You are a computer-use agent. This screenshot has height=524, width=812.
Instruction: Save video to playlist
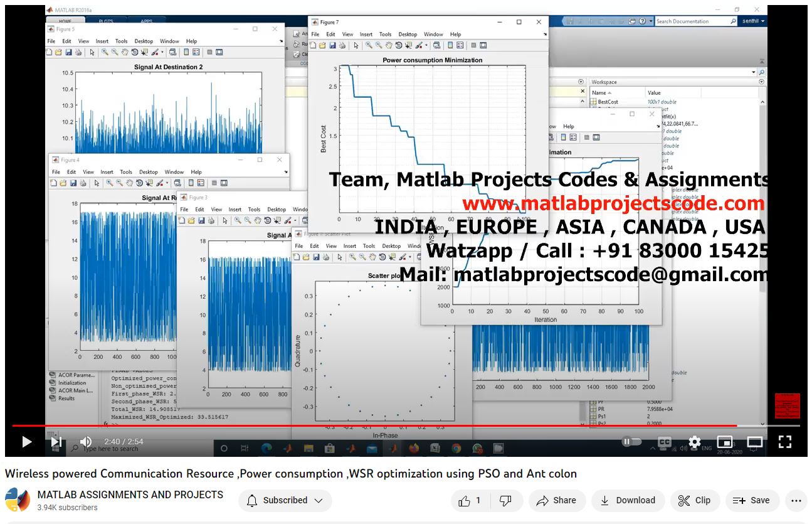coord(752,500)
